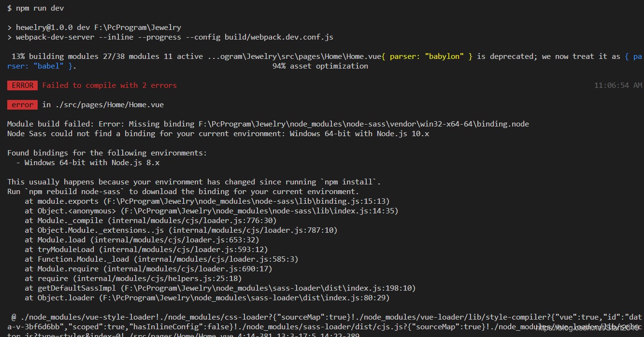Click the webpack-dev-server command line
The height and width of the screenshot is (337, 644).
(170, 37)
